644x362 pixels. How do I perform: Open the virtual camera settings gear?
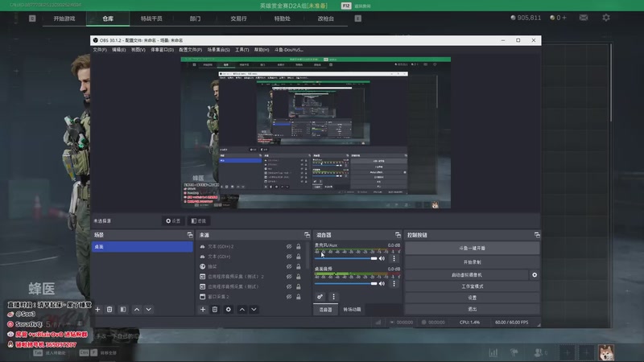point(535,275)
